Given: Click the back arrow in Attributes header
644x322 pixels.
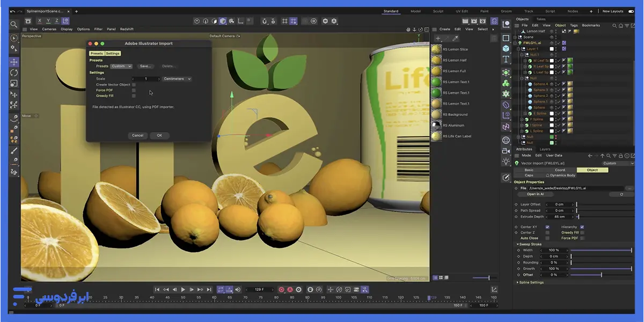Looking at the screenshot, I should [590, 156].
